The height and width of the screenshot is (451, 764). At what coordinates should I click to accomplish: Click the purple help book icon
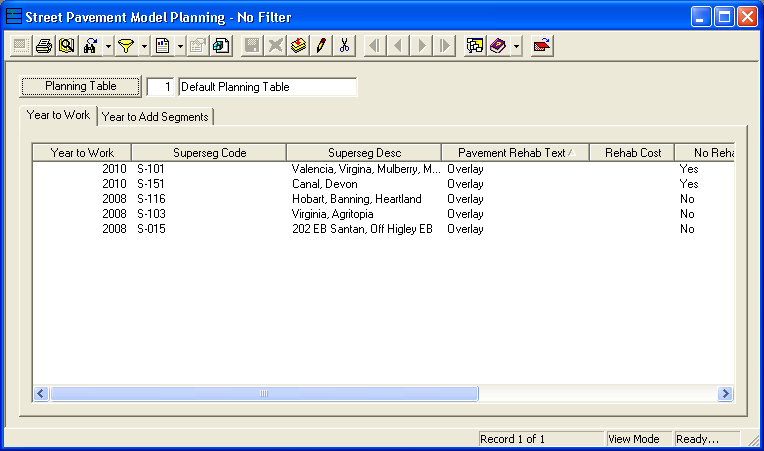(x=498, y=46)
